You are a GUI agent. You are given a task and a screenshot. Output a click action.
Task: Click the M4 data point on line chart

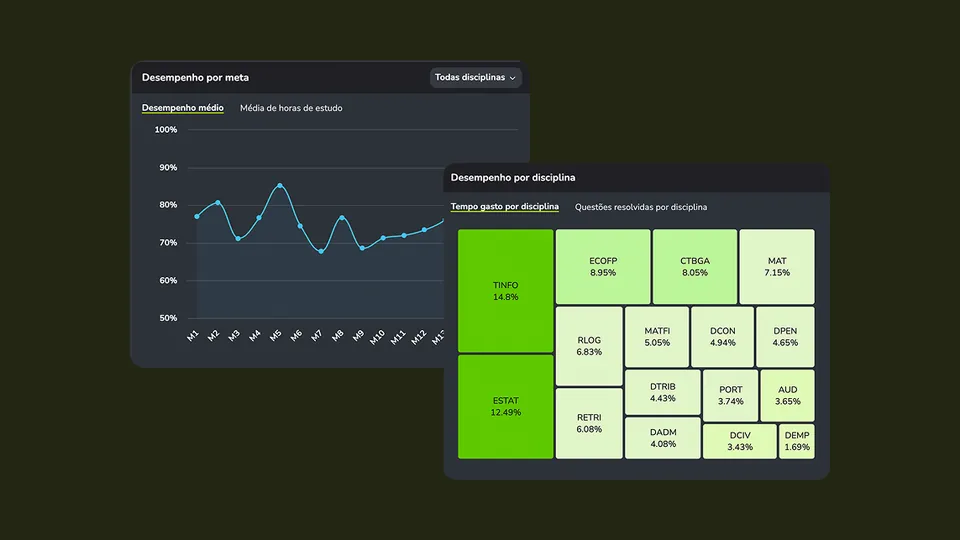pyautogui.click(x=259, y=218)
